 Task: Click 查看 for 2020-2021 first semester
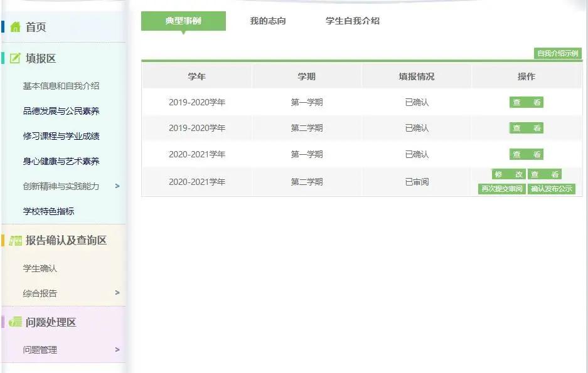pyautogui.click(x=526, y=154)
